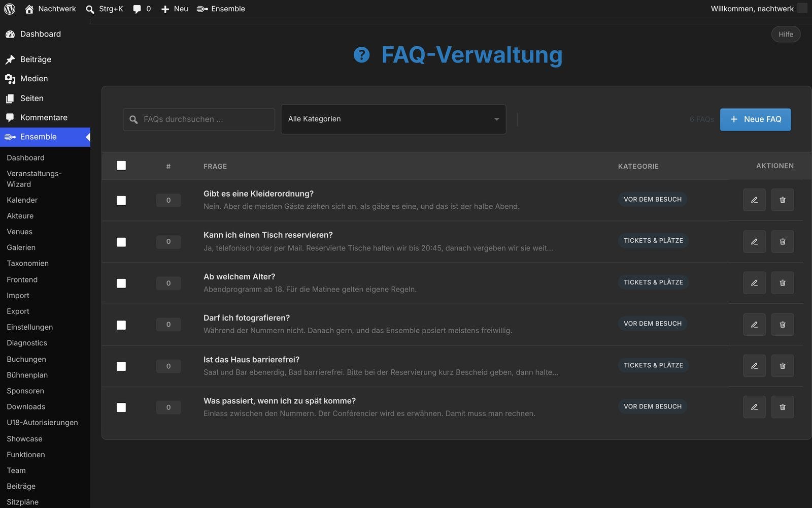This screenshot has width=812, height=508.
Task: Open the Nachtwerk home icon link
Action: (x=29, y=9)
